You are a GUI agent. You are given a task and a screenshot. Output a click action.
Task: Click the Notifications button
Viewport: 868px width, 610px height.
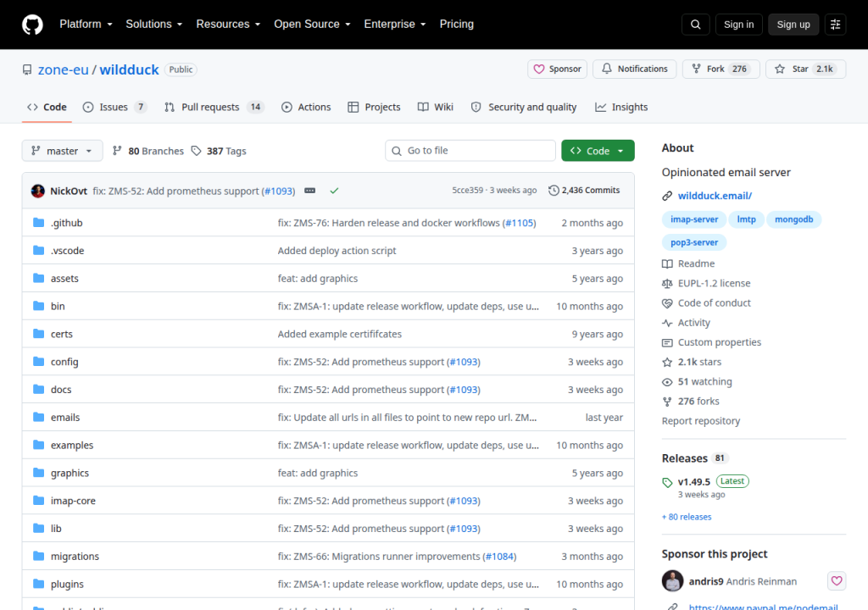coord(634,69)
